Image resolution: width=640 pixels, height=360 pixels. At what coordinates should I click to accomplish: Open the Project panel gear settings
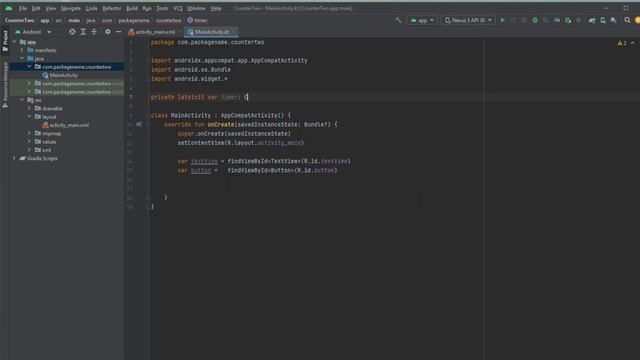click(x=107, y=32)
